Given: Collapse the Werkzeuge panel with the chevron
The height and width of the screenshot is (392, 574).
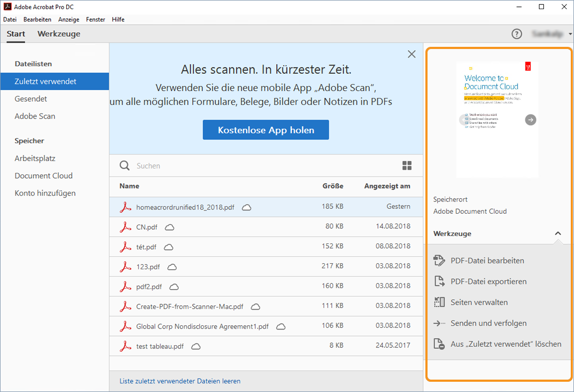Looking at the screenshot, I should click(558, 234).
